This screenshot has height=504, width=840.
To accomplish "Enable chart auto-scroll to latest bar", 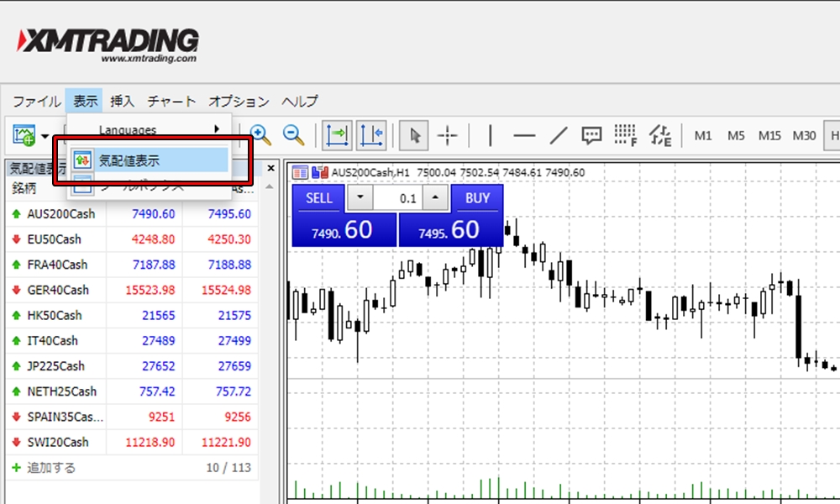I will (x=337, y=135).
